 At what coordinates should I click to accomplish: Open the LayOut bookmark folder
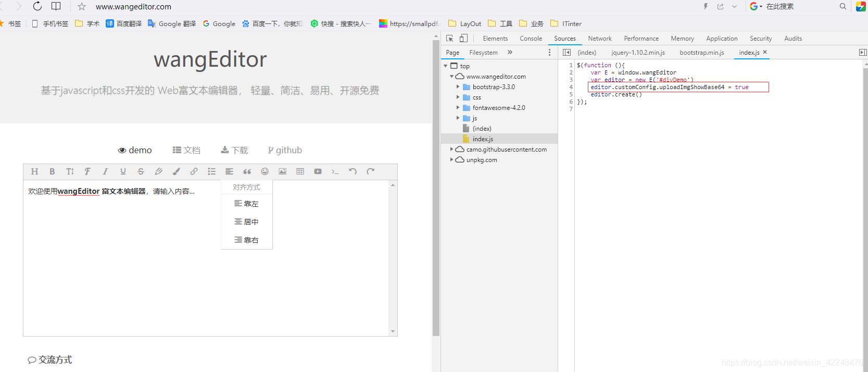[464, 24]
